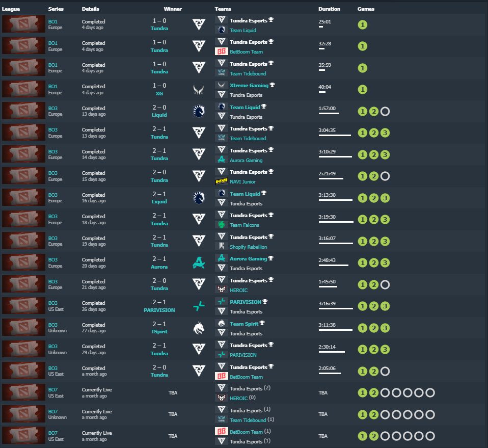This screenshot has width=488, height=448.
Task: Click the TSpirit winner abbreviation link
Action: pos(159,332)
